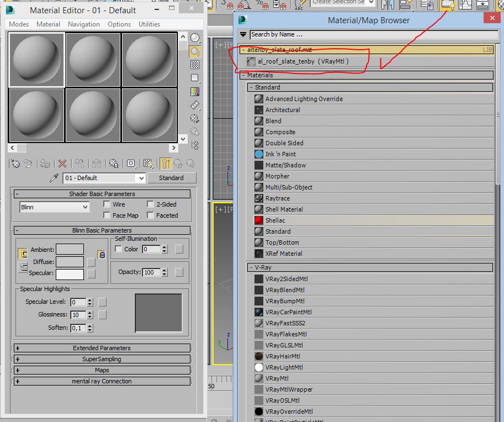This screenshot has width=504, height=422.
Task: Open the Blinn shader type dropdown
Action: [x=54, y=207]
